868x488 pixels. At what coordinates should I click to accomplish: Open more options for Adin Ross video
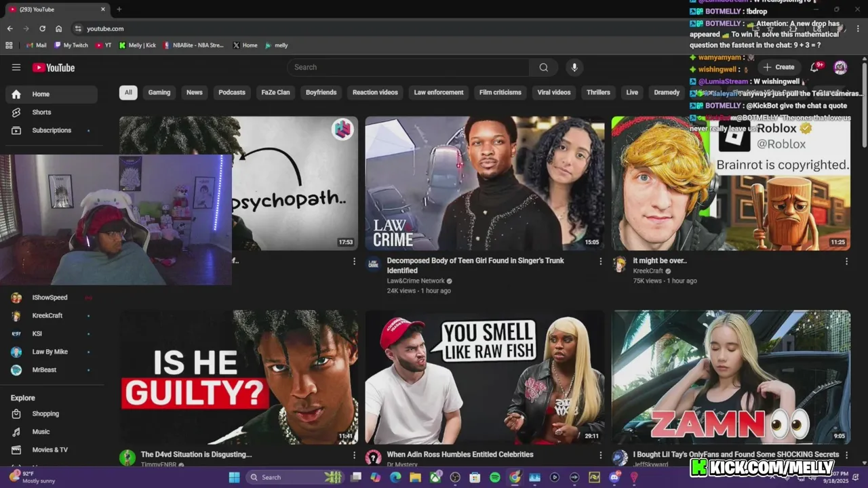click(600, 455)
